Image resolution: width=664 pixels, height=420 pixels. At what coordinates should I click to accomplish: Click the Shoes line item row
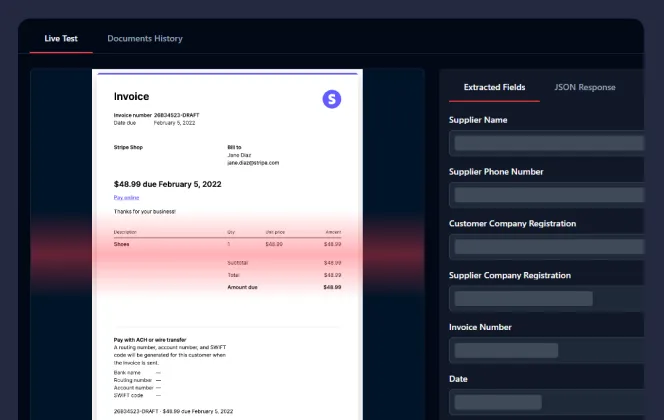click(x=227, y=244)
